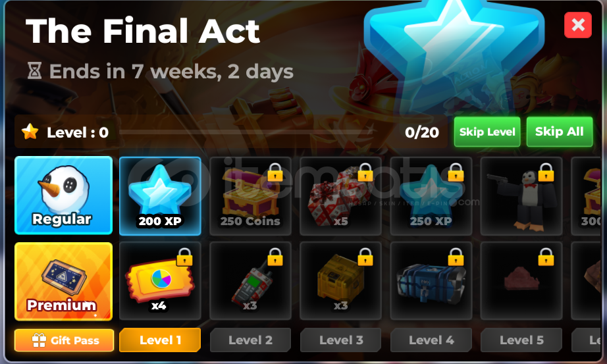Viewport: 607px width, 364px height.
Task: Click the locked 250 XP star reward
Action: point(431,196)
